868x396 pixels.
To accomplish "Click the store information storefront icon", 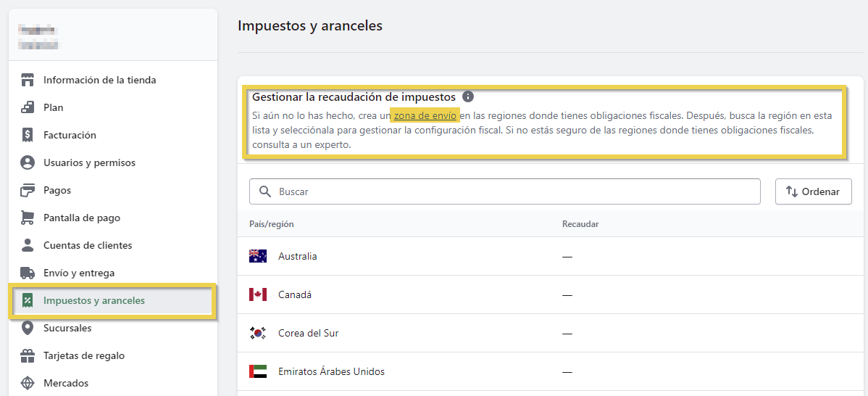I will pyautogui.click(x=28, y=80).
